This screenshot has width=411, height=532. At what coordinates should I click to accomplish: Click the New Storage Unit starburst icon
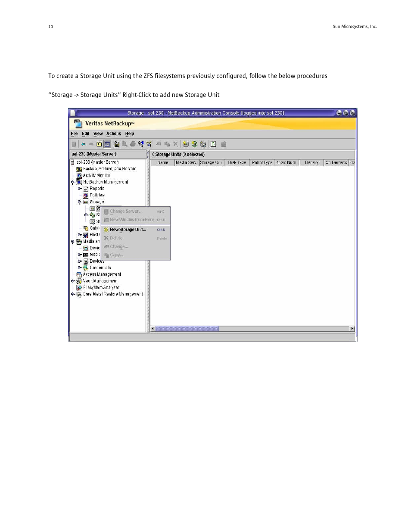tap(106, 230)
